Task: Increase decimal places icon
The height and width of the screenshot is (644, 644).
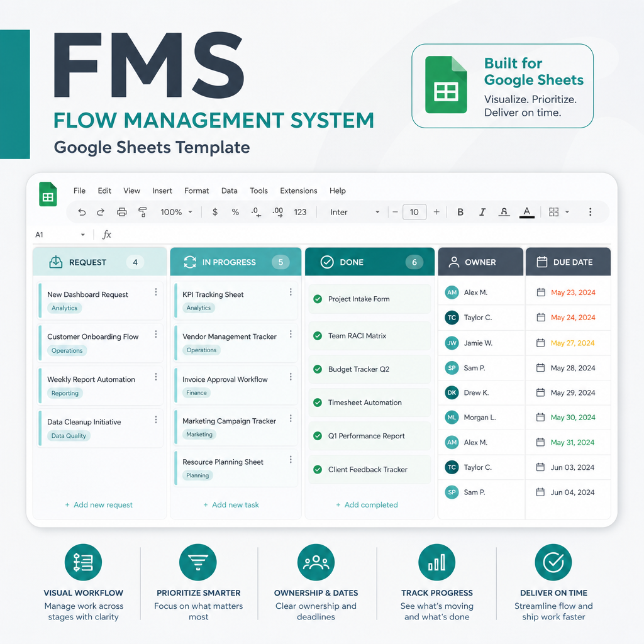Action: 277,212
